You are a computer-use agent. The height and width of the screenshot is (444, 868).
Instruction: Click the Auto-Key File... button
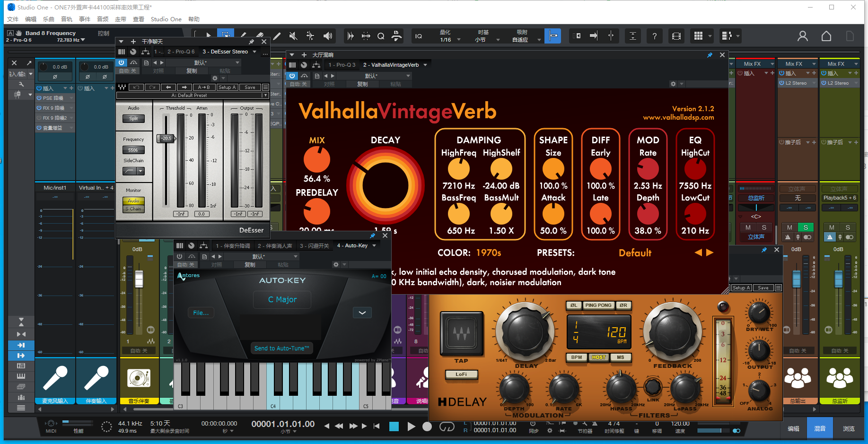201,313
